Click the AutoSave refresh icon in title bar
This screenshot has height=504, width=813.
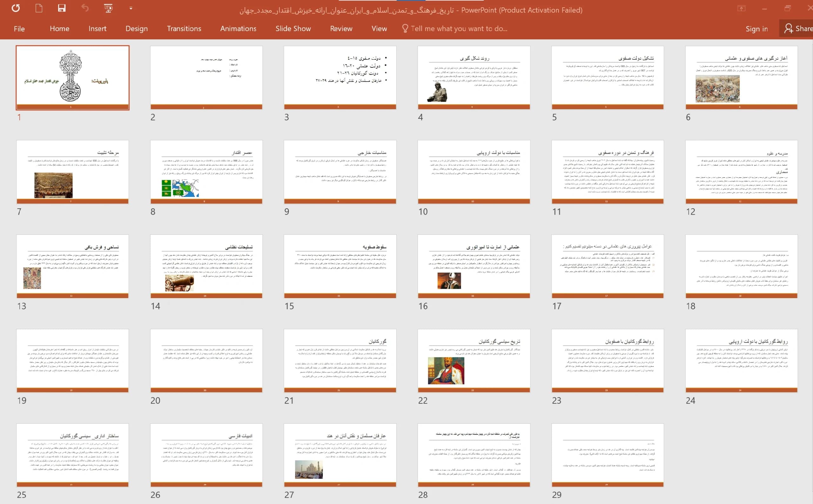pos(16,8)
